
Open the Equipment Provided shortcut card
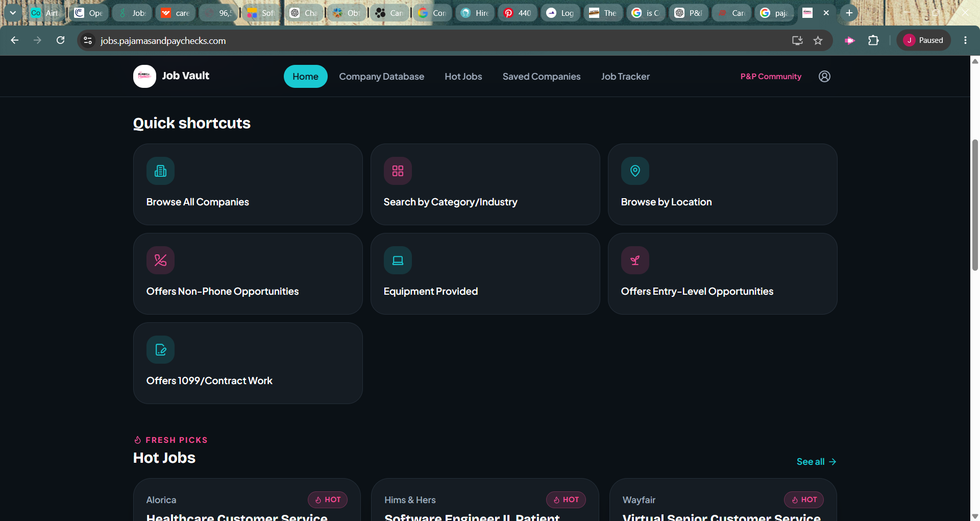(485, 274)
